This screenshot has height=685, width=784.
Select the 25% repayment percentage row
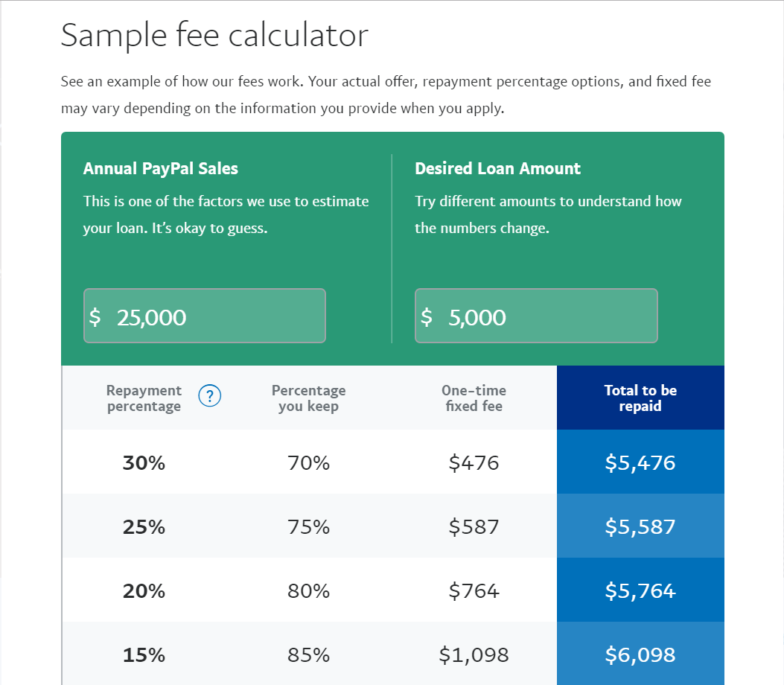pyautogui.click(x=144, y=527)
